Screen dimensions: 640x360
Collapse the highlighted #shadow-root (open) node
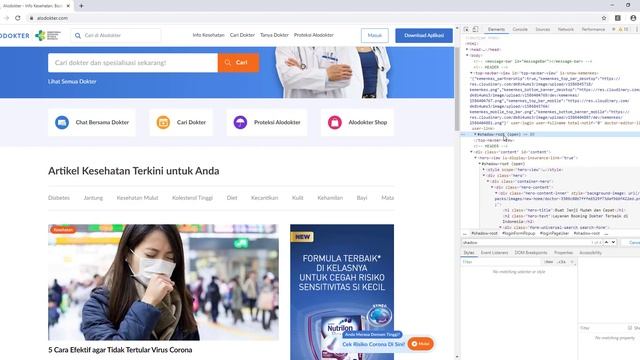[x=476, y=134]
